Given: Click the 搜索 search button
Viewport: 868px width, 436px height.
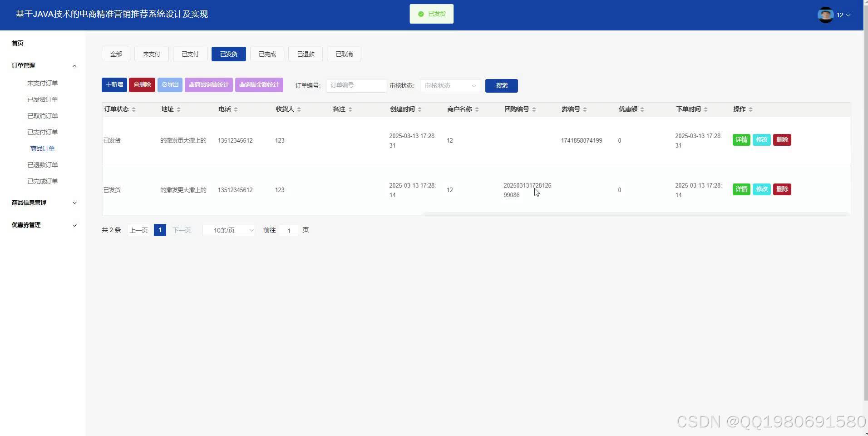Looking at the screenshot, I should tap(501, 85).
